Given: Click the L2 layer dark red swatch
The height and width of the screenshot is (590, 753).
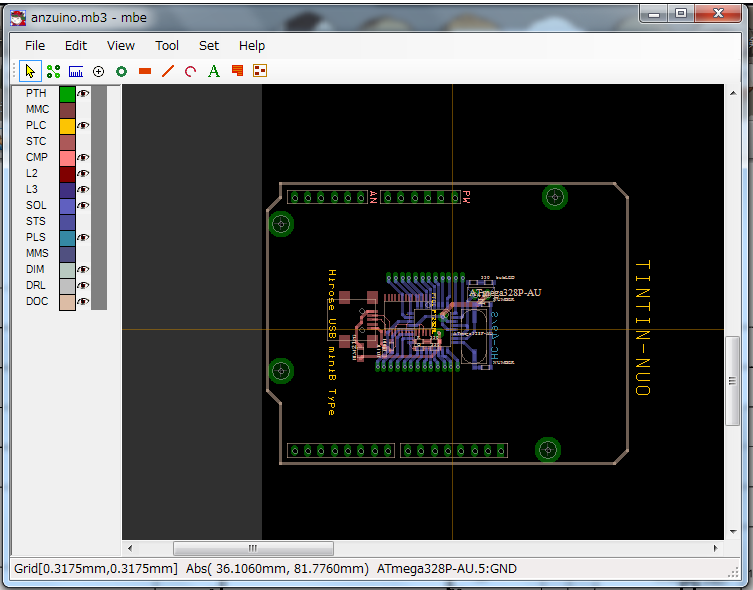Looking at the screenshot, I should [x=67, y=174].
